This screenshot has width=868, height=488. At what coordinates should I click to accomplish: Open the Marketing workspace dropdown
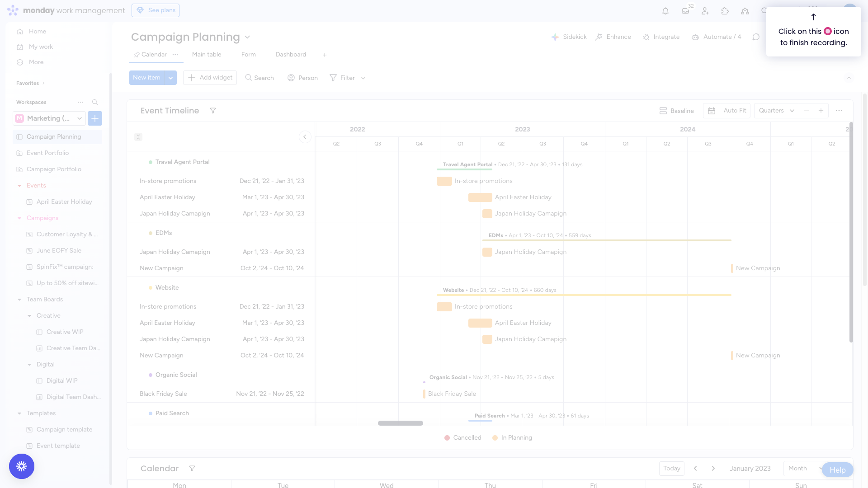point(49,118)
